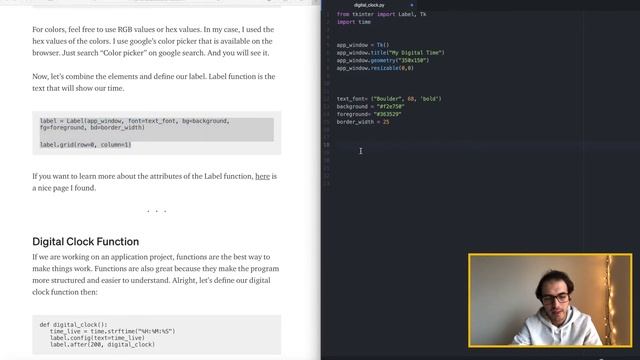The height and width of the screenshot is (360, 640).
Task: Click the three-dot section divider in article
Action: (x=157, y=211)
